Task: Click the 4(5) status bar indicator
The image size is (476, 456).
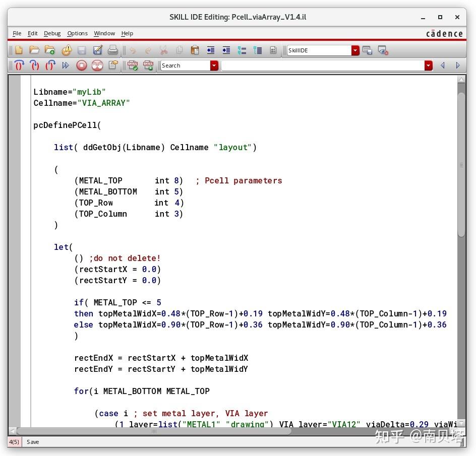Action: (14, 442)
